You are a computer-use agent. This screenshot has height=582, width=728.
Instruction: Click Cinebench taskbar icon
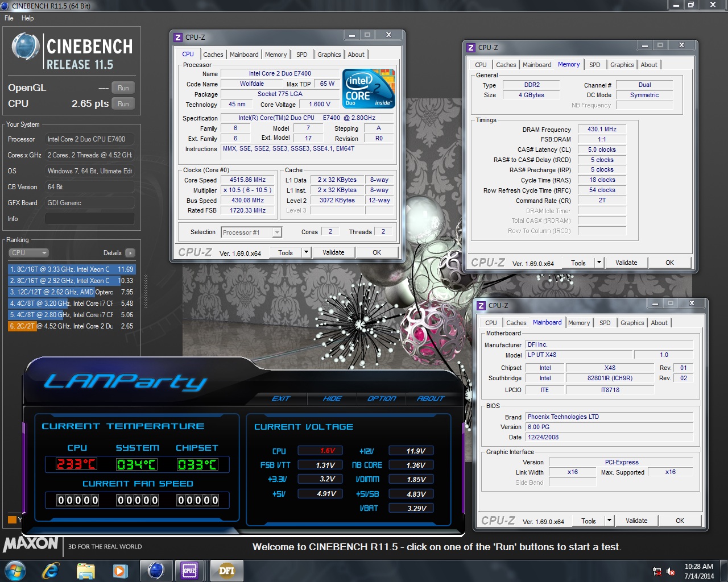click(155, 571)
